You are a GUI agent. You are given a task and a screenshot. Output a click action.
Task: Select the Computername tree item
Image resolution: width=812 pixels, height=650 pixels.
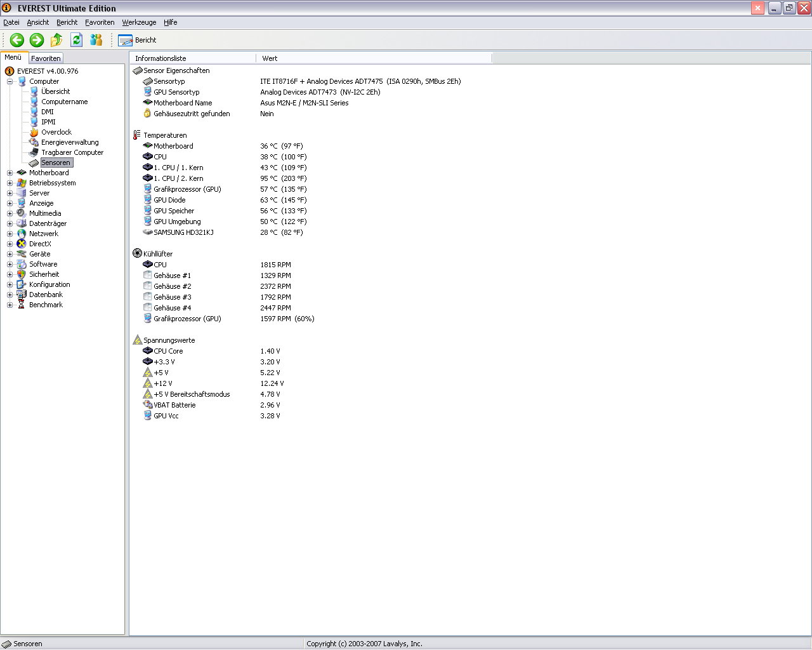65,102
